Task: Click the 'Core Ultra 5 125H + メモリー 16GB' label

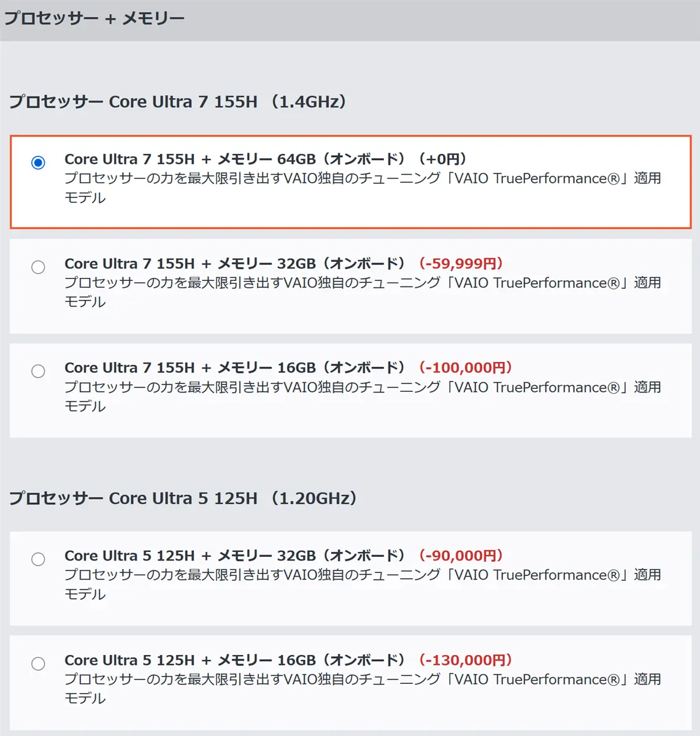Action: [x=234, y=661]
